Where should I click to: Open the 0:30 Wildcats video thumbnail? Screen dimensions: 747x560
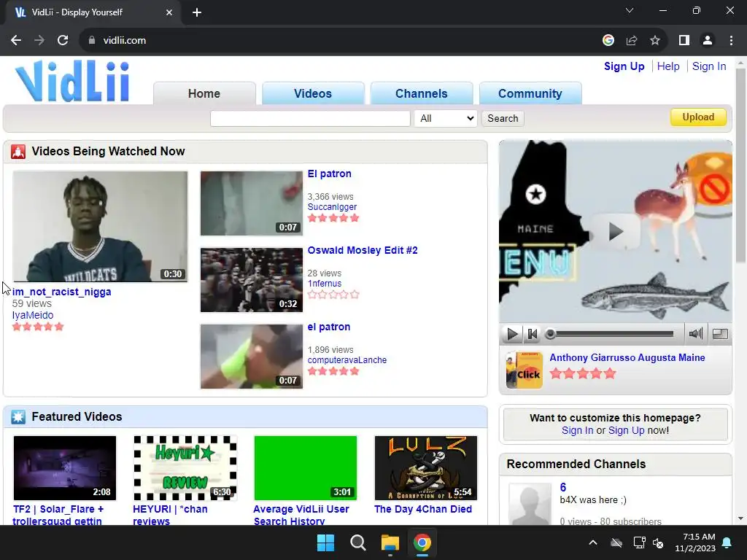pos(100,227)
